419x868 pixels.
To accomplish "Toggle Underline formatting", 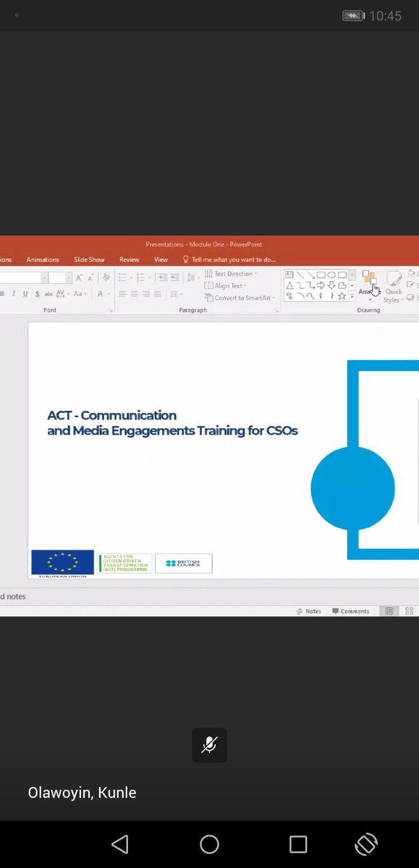I will point(25,294).
